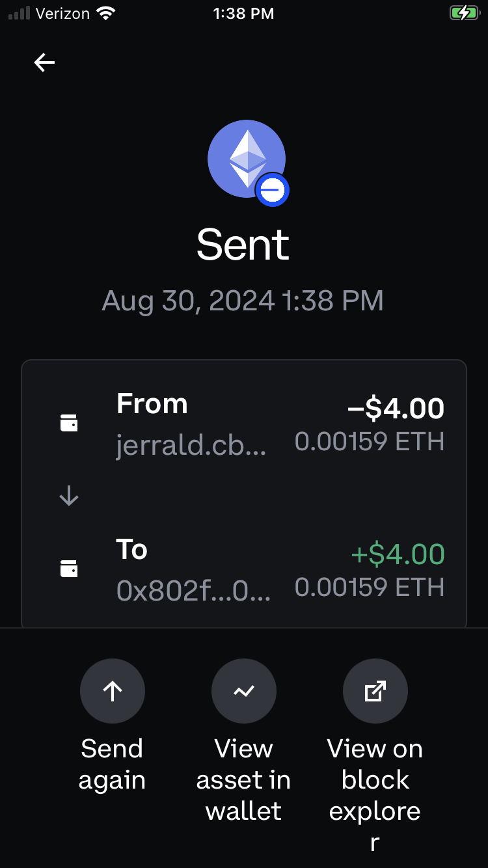Viewport: 488px width, 868px height.
Task: Select the 0x802f recipient address
Action: 193,591
